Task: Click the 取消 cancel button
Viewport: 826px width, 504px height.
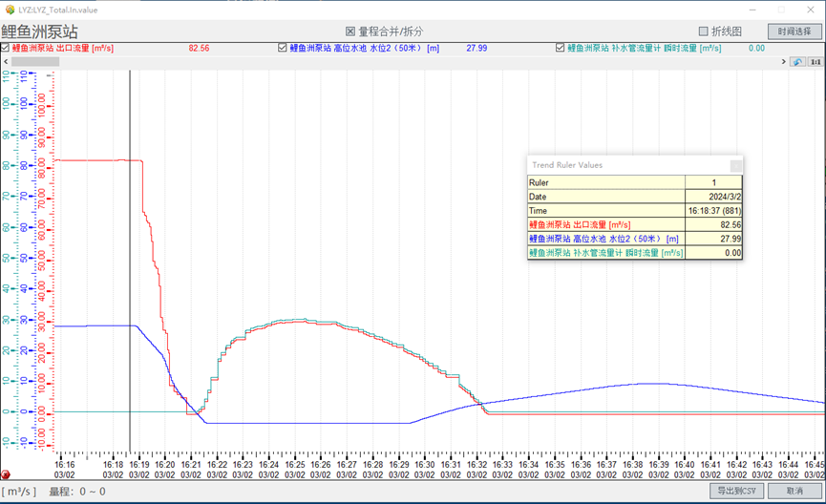Action: (794, 491)
